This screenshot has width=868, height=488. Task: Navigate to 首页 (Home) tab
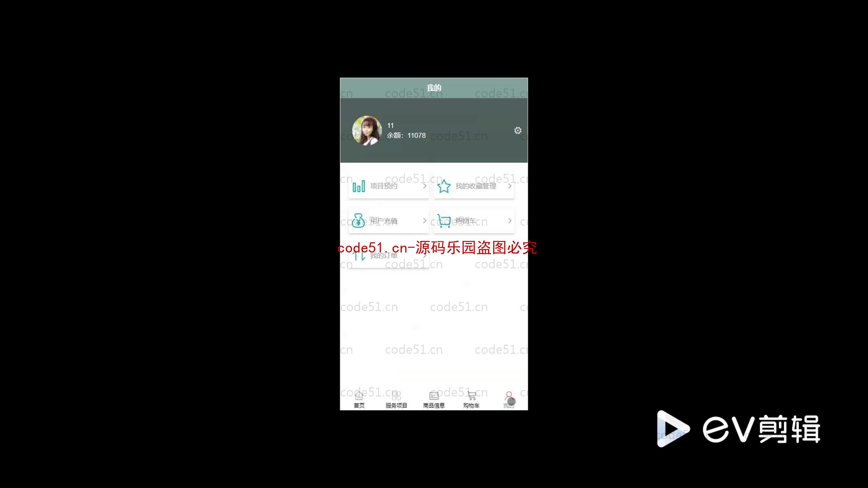pos(359,399)
